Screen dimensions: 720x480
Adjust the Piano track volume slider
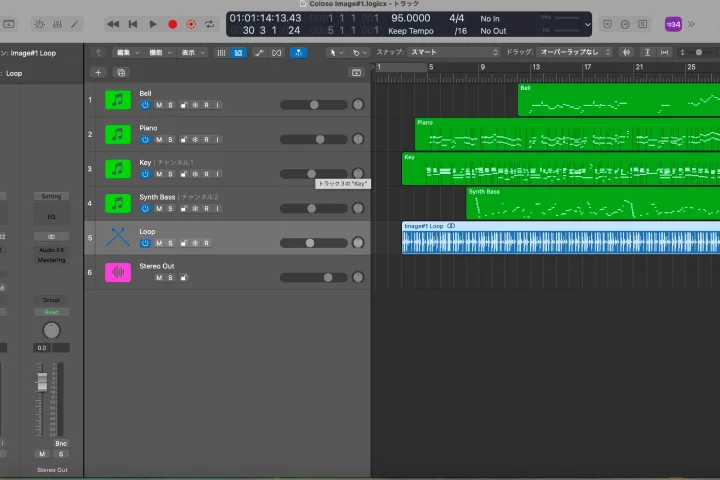[x=314, y=139]
